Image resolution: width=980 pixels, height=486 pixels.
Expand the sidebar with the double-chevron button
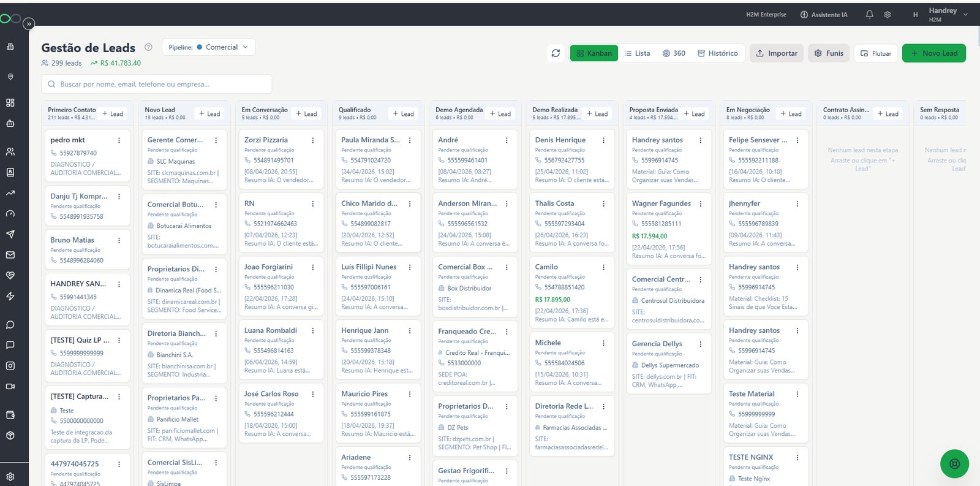tap(29, 24)
